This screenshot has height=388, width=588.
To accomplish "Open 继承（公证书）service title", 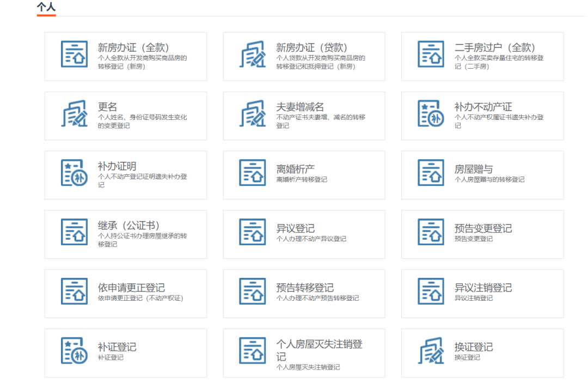I will 128,226.
